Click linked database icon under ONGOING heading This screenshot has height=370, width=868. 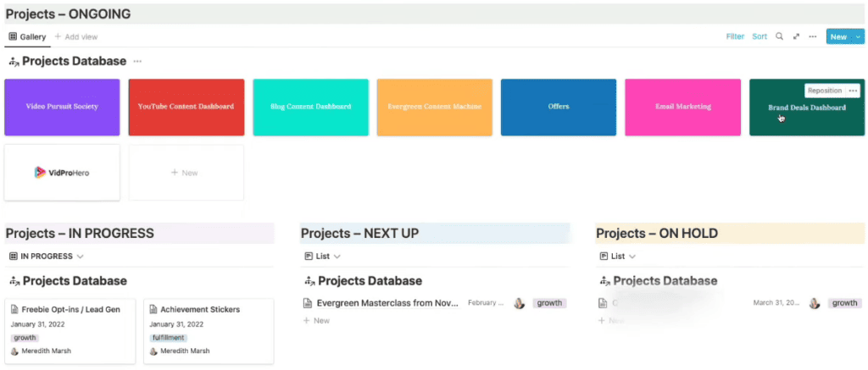click(14, 62)
